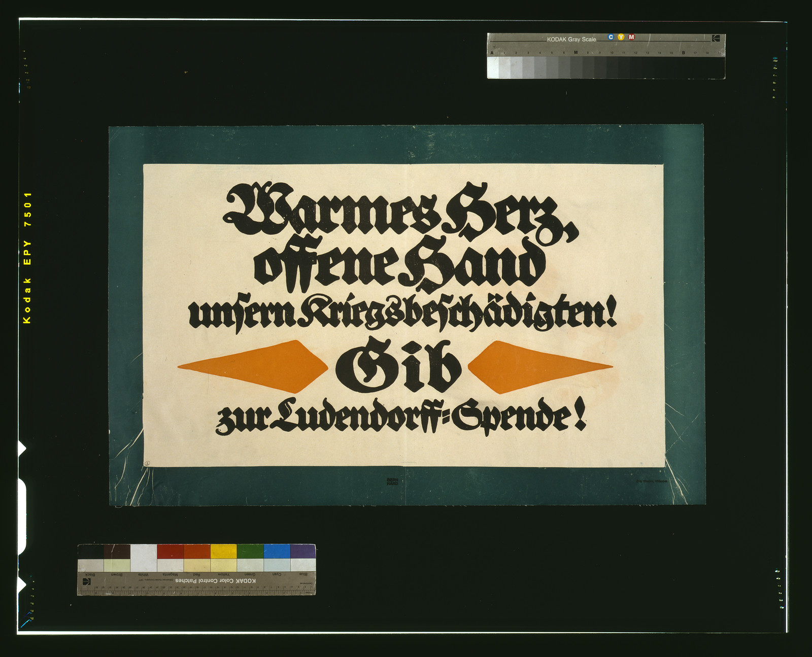Click the yellow Y circle on gray scale

621,37
